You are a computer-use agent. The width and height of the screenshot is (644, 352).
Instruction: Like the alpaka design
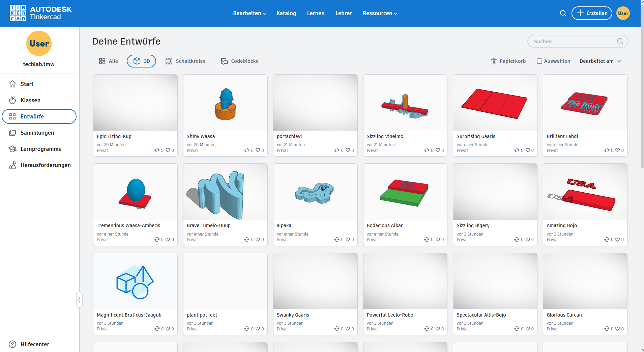348,240
